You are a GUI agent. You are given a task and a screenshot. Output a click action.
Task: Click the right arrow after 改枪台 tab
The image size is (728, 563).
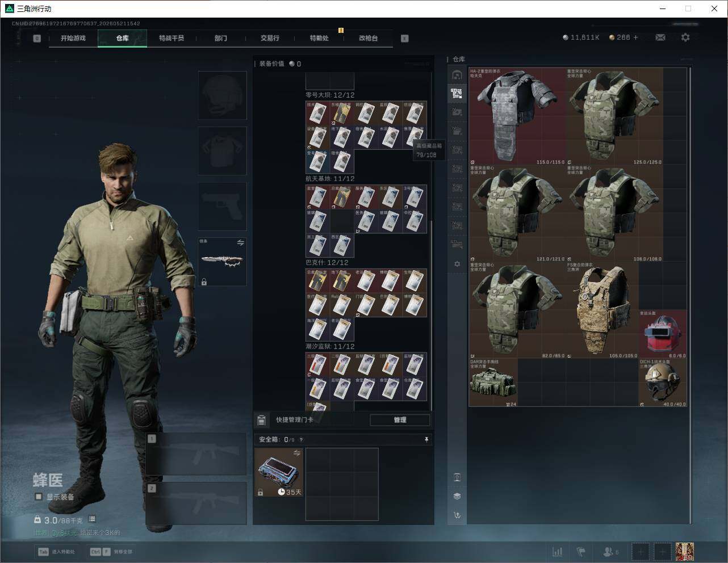click(404, 38)
